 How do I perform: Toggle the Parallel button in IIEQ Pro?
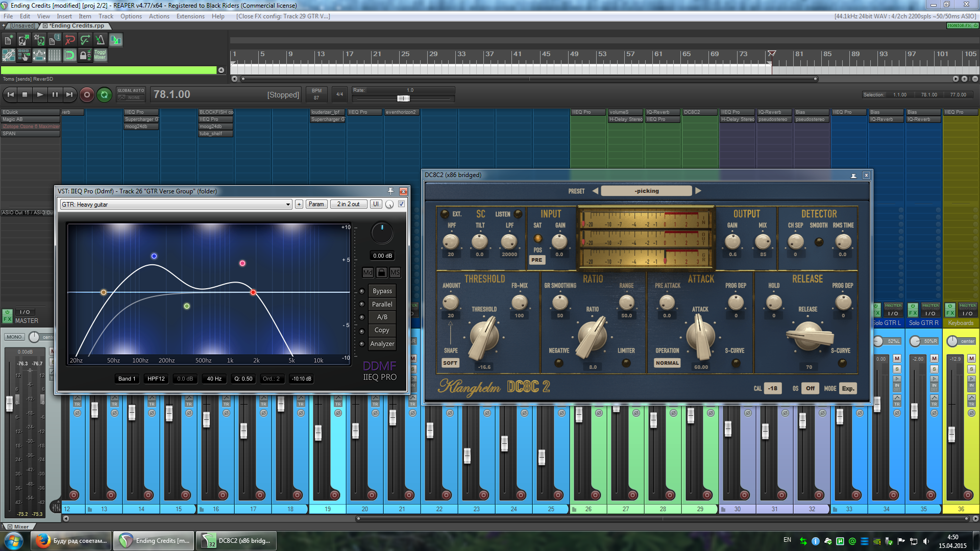382,304
